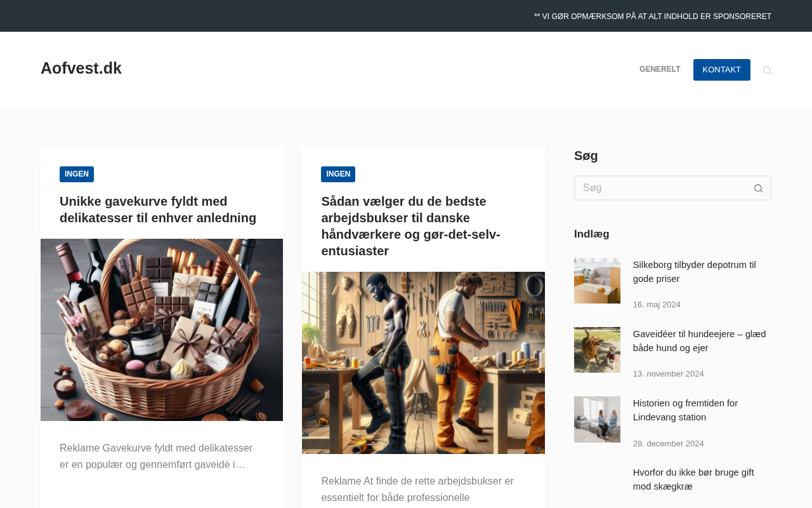Submit search with sidebar magnifier button
Image resolution: width=812 pixels, height=508 pixels.
tap(758, 188)
